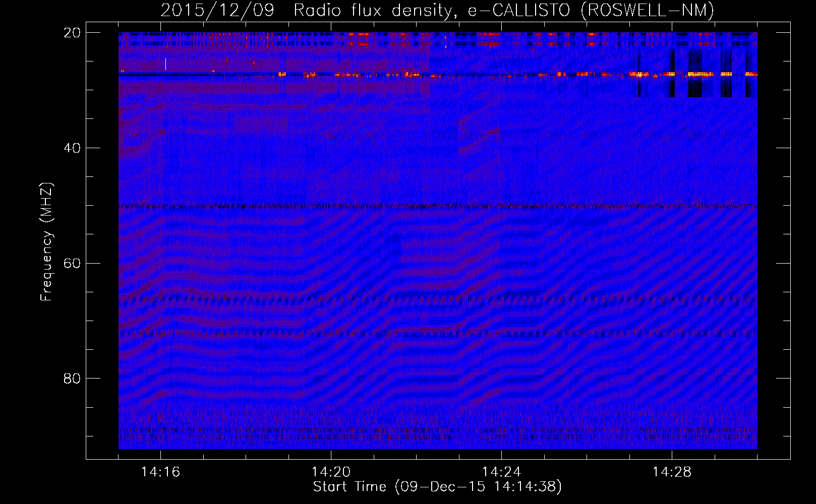This screenshot has height=504, width=816.
Task: Click the 40 MHz frequency tick label
Action: 72,148
